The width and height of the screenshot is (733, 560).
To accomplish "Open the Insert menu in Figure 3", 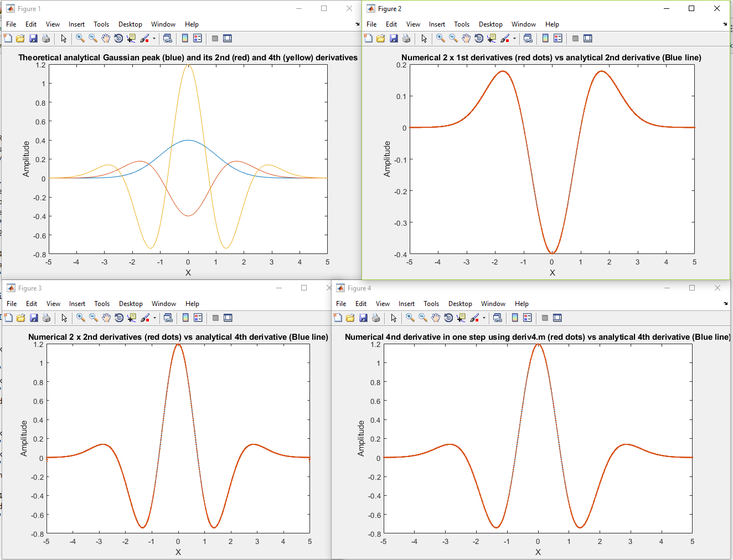I will 77,304.
